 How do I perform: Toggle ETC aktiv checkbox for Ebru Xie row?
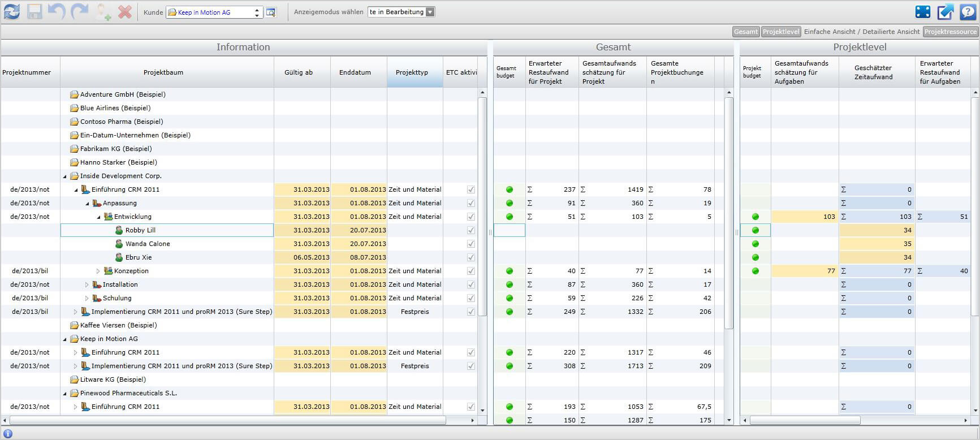coord(471,257)
